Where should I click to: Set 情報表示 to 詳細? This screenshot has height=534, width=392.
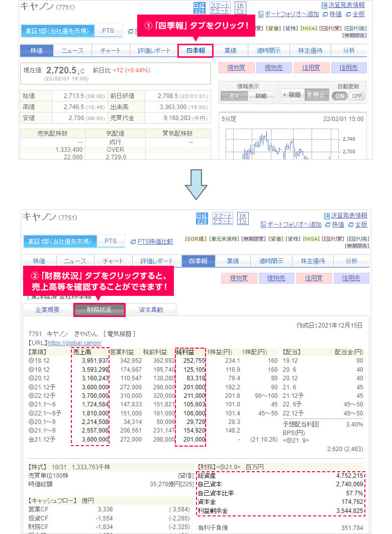(x=261, y=96)
